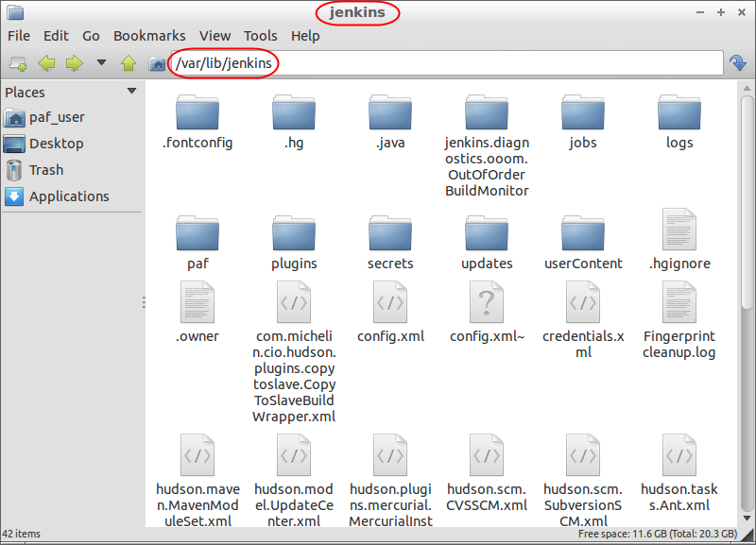Select the hudson.maven.MavenModuleSet.xml file
The width and height of the screenshot is (756, 545).
tap(198, 481)
